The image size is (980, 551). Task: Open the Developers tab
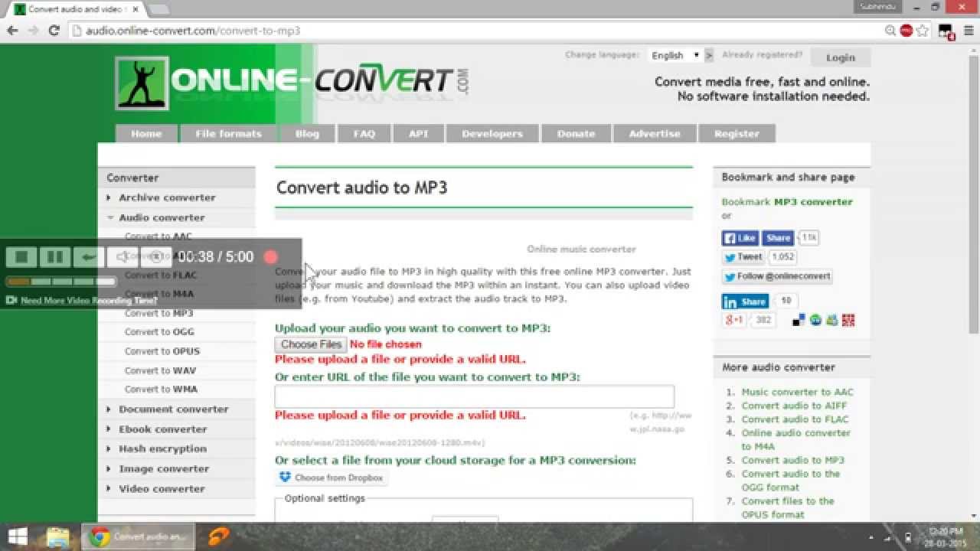click(492, 133)
